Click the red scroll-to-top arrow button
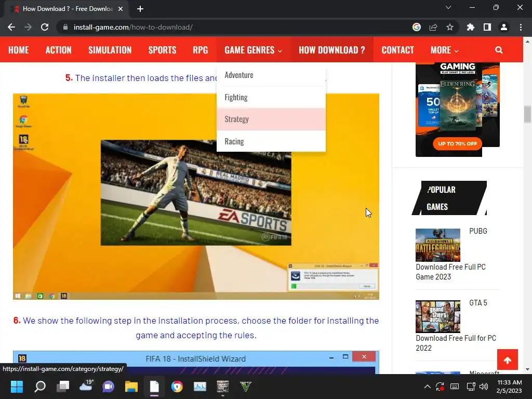The image size is (532, 399). [x=508, y=360]
